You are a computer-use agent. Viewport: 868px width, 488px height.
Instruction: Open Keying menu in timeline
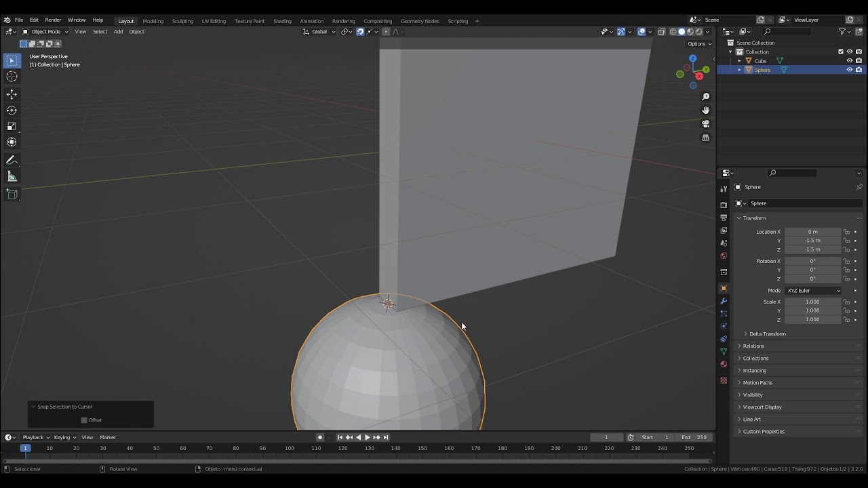coord(64,438)
